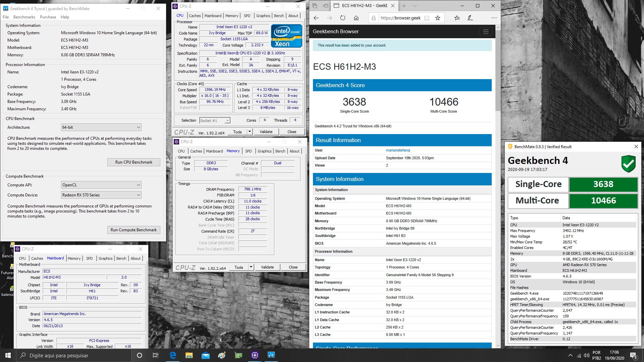This screenshot has width=644, height=362.
Task: Go to the Edge home page icon
Action: (x=356, y=18)
